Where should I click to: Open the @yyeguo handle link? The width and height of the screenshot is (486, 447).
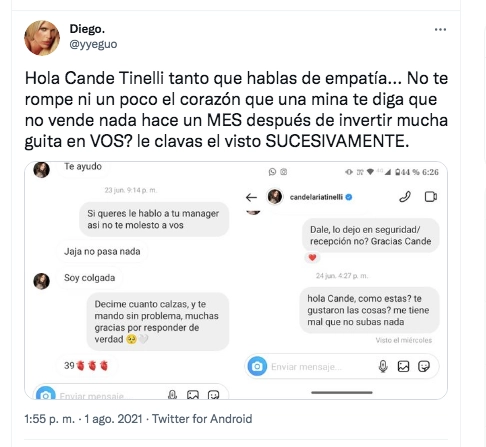coord(93,44)
